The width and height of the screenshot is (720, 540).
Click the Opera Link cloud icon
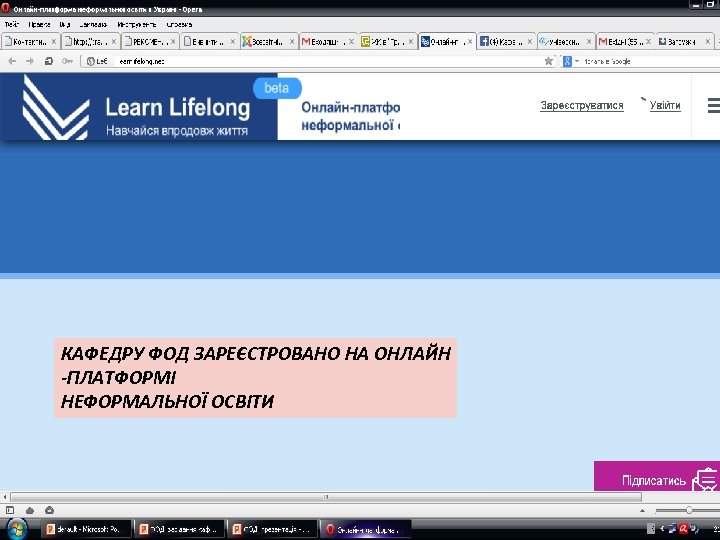(30, 510)
